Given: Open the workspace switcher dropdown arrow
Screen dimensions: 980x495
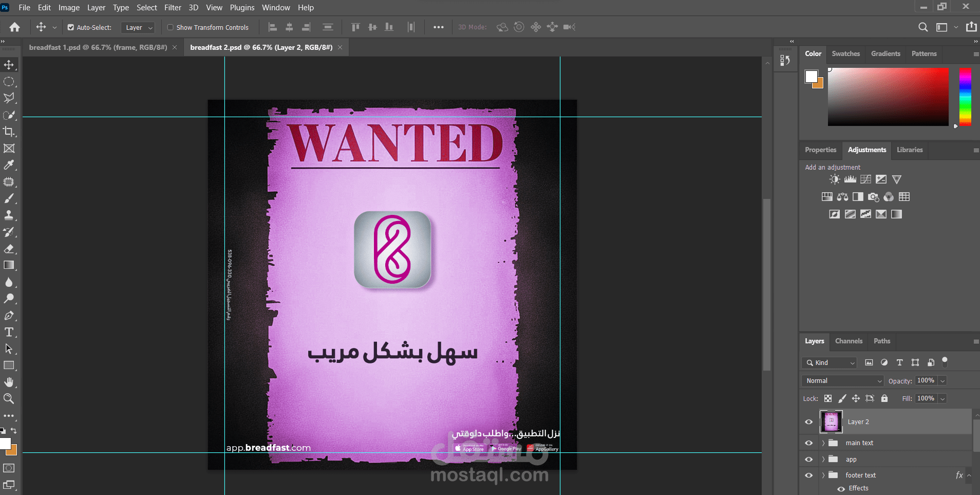Looking at the screenshot, I should (x=956, y=27).
